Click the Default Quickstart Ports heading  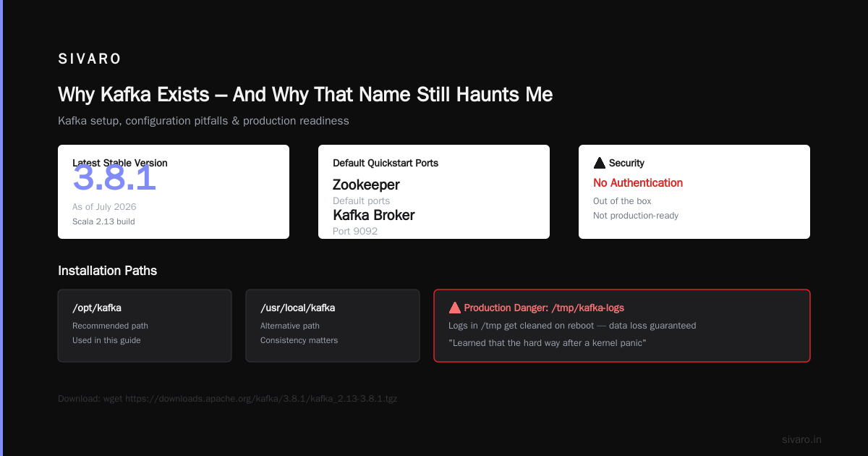point(386,163)
